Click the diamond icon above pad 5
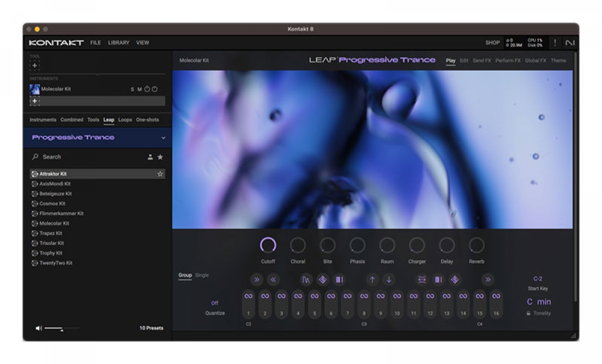 click(x=323, y=280)
